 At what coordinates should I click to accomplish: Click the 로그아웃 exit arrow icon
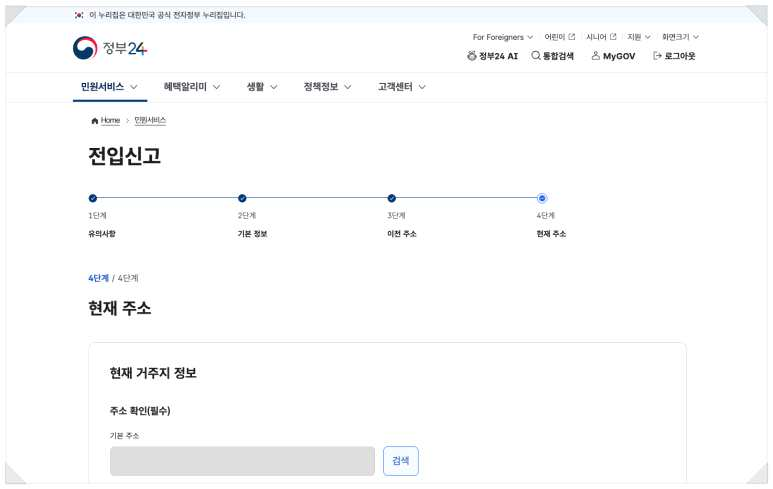[x=657, y=56]
